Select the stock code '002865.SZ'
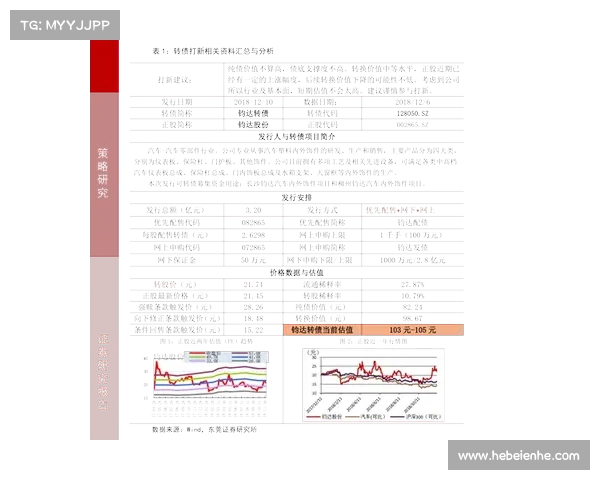This screenshot has height=480, width=600. click(412, 125)
